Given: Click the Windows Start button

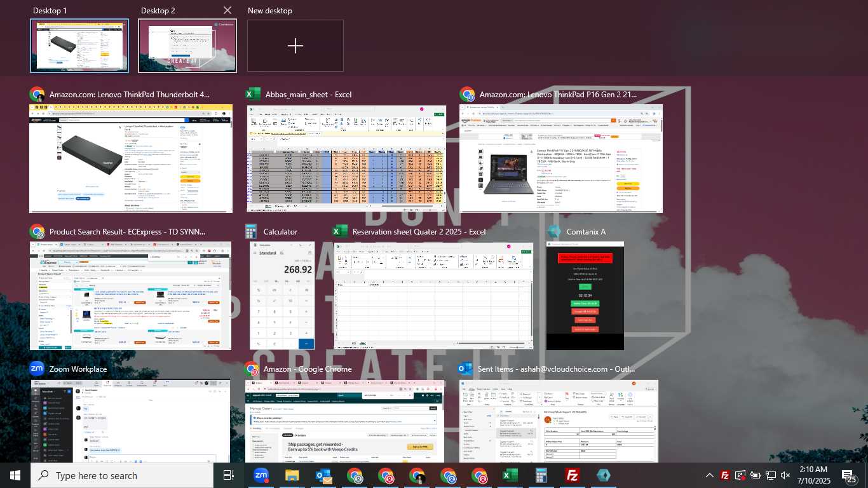Looking at the screenshot, I should coord(15,475).
